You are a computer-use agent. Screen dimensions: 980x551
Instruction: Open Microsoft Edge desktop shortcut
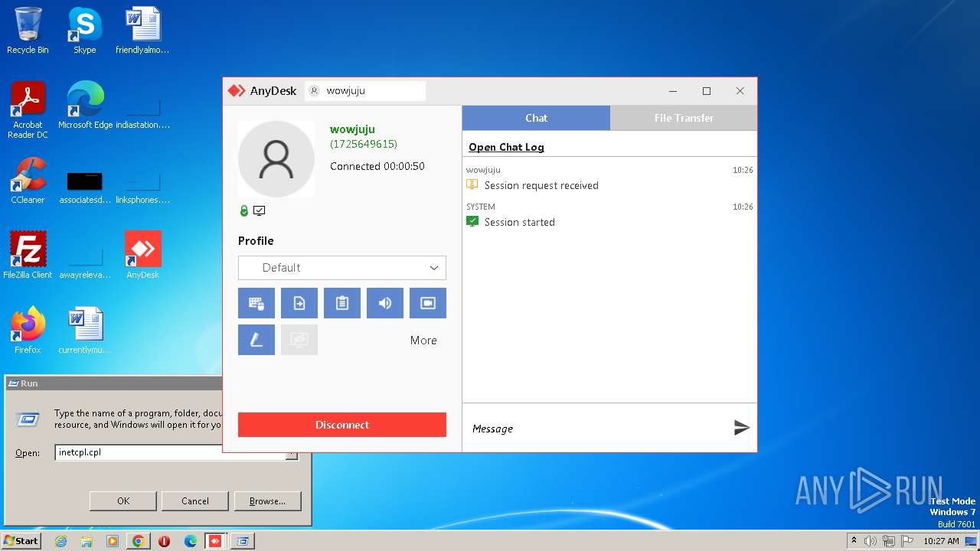85,106
